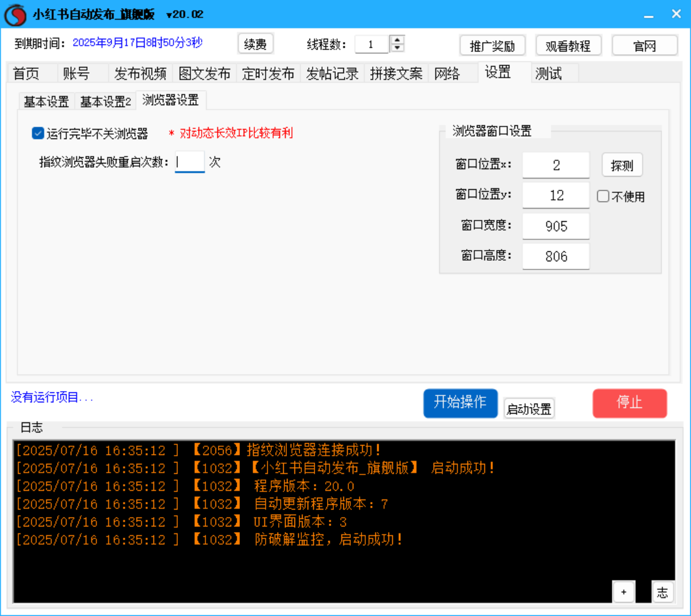Screen dimensions: 691x616
Task: Close the 小红书自动发布 window
Action: point(676,14)
